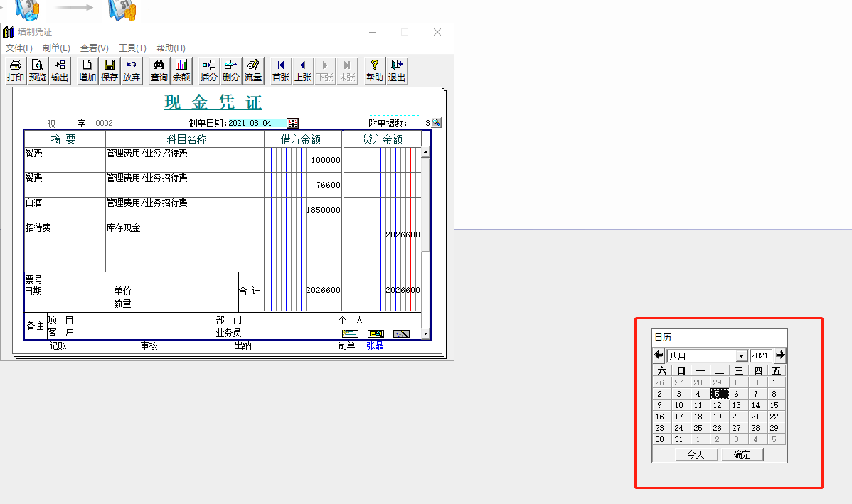Open the 帮助 help toolbar icon
Viewport: 852px width, 504px height.
pyautogui.click(x=374, y=70)
